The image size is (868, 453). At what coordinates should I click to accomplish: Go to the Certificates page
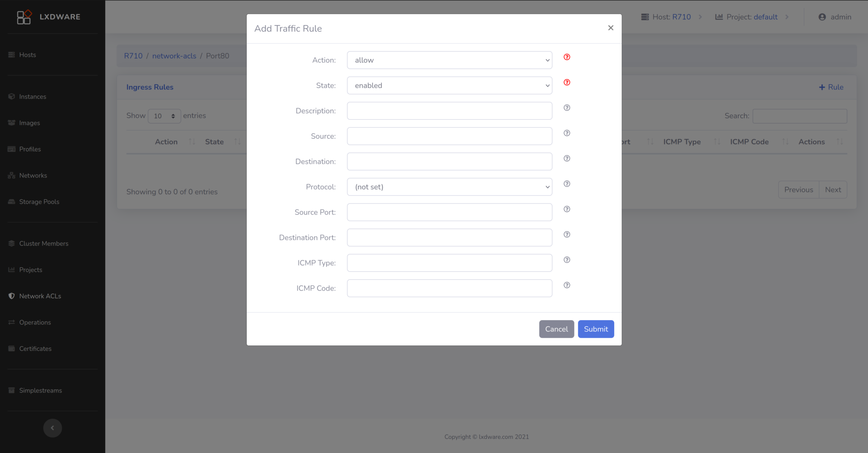pyautogui.click(x=35, y=348)
